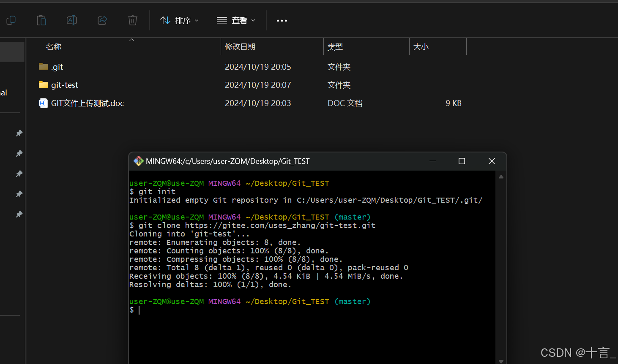Viewport: 618px width, 364px height.
Task: Click the date 2024/10/19 20:05
Action: [258, 67]
